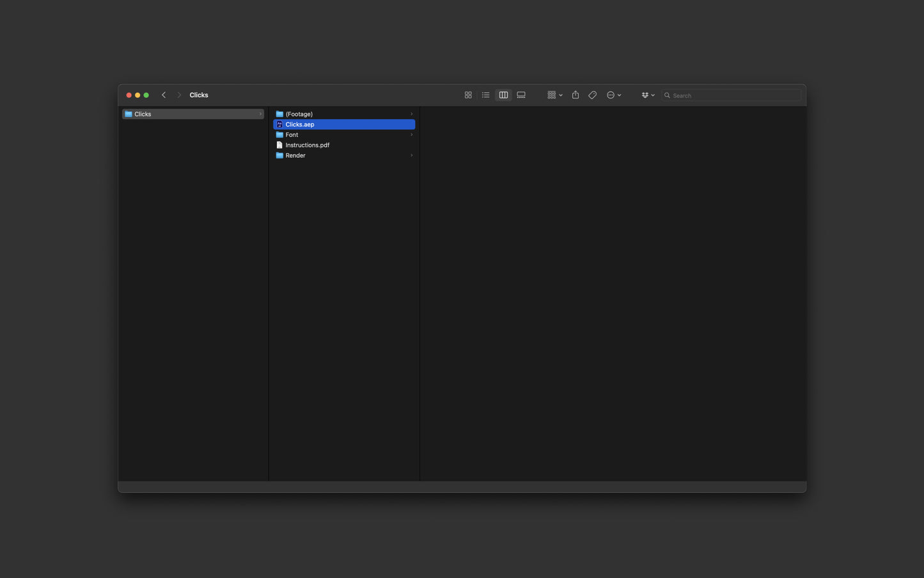
Task: Go forward with the right arrow
Action: click(x=179, y=95)
